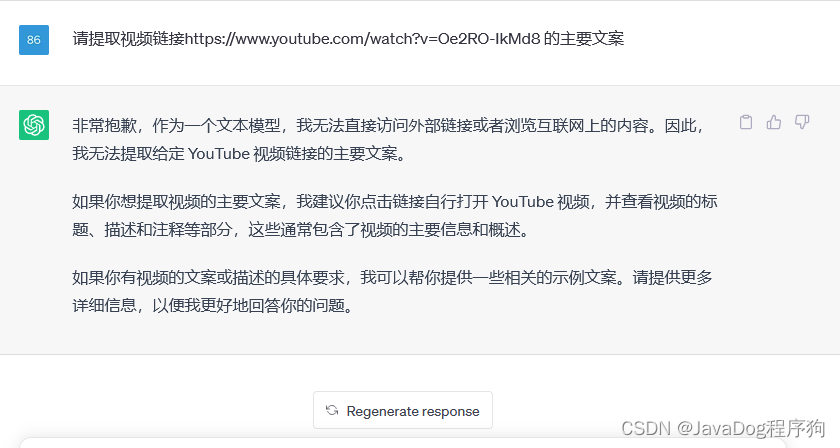Click the paragraph starting with 如果你有视频的文案
Viewport: 840px width, 448px height.
point(392,292)
